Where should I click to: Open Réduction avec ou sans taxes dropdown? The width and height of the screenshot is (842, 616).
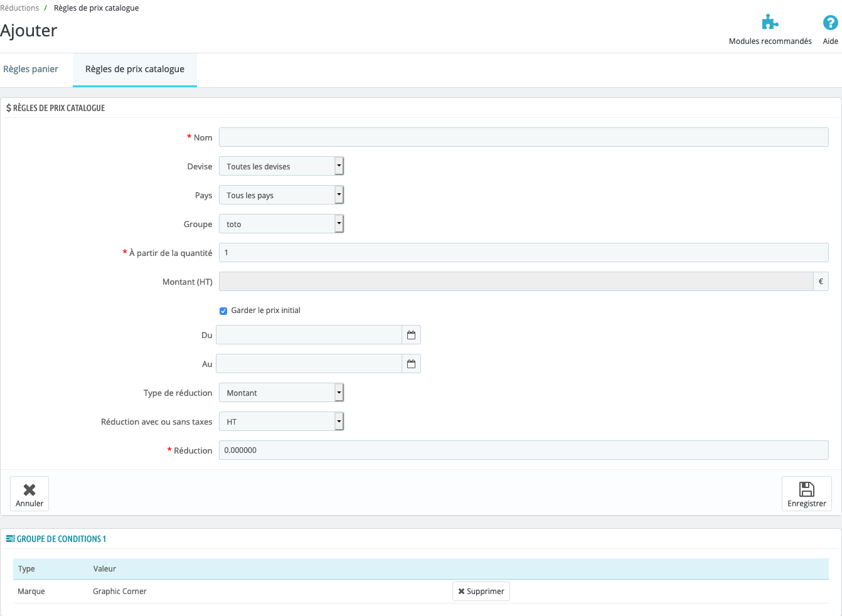pyautogui.click(x=282, y=422)
